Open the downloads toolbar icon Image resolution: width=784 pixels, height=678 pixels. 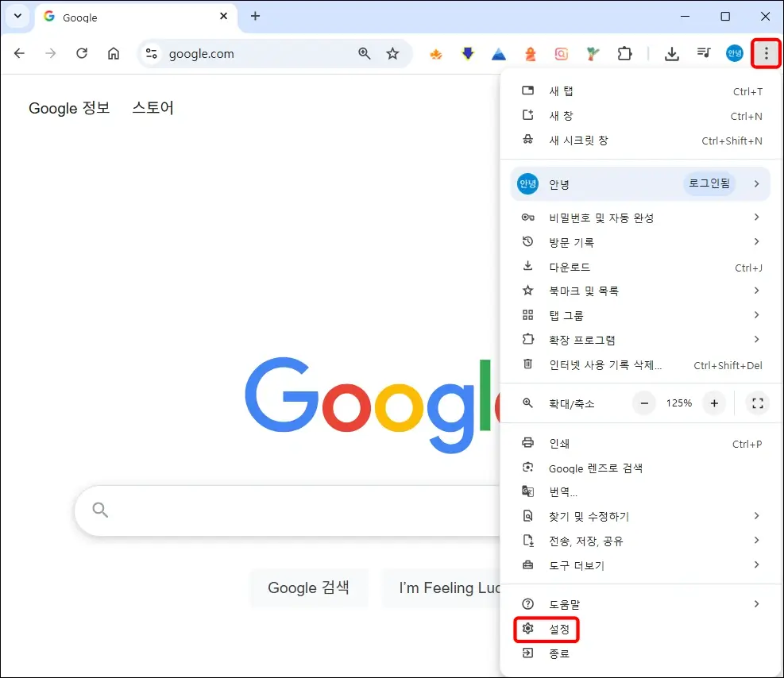click(x=671, y=53)
